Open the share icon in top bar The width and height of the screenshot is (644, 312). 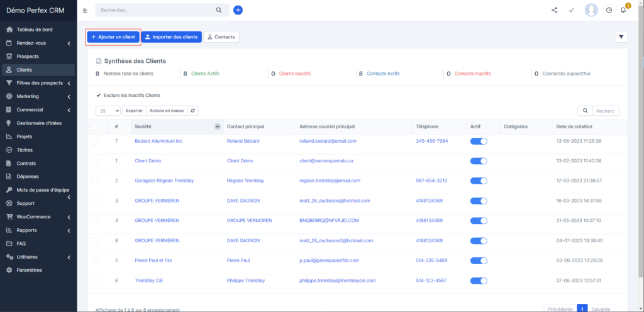point(554,10)
